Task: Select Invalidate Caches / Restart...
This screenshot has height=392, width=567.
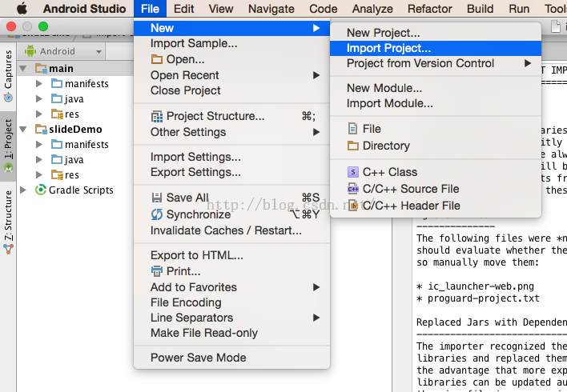Action: click(x=231, y=230)
